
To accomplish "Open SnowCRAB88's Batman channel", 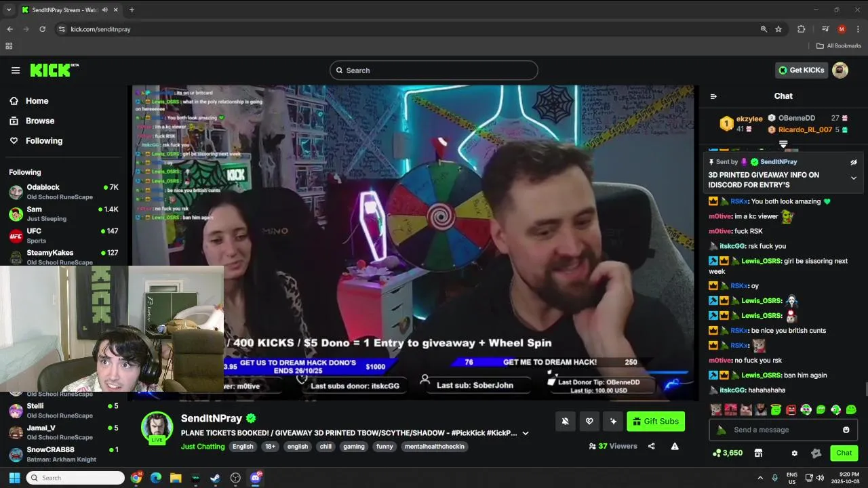I will (64, 454).
